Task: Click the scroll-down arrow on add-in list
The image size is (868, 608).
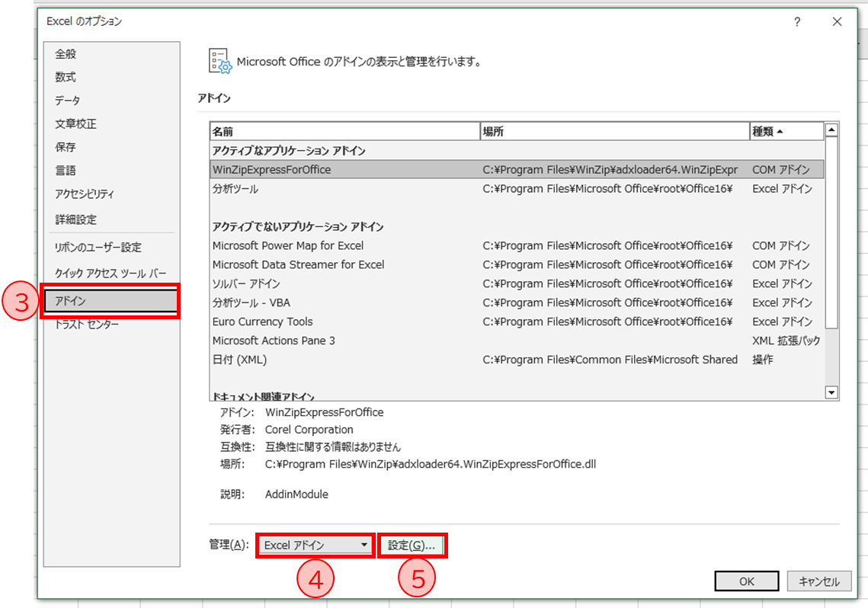Action: [x=831, y=392]
